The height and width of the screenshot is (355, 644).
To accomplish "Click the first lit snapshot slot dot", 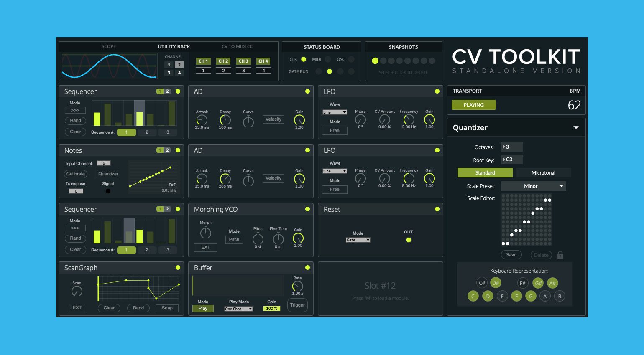I will pos(375,61).
